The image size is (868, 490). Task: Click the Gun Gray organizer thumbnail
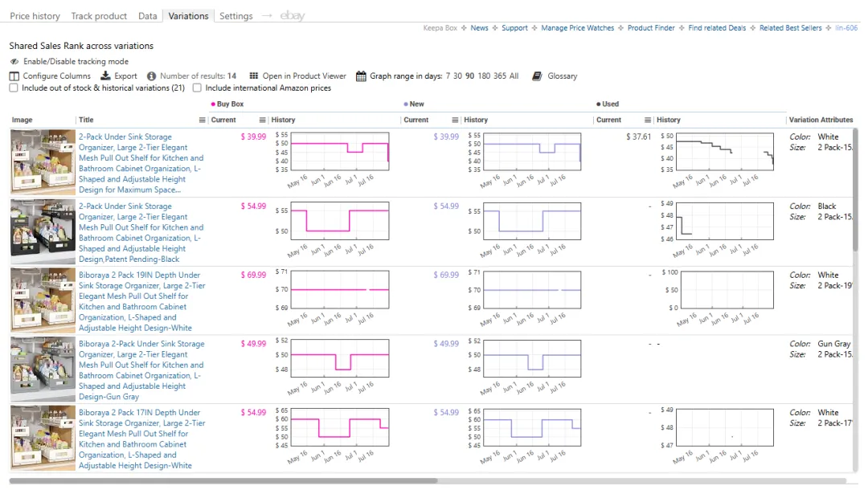tap(43, 370)
